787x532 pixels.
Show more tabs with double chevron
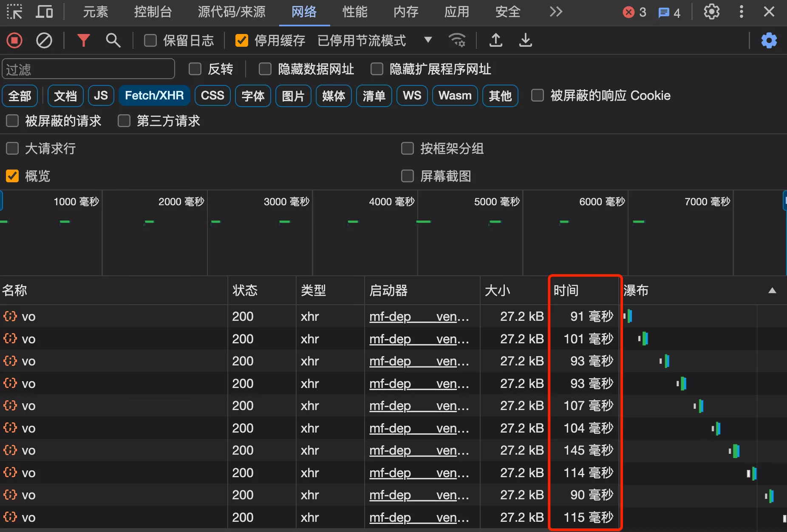point(556,12)
